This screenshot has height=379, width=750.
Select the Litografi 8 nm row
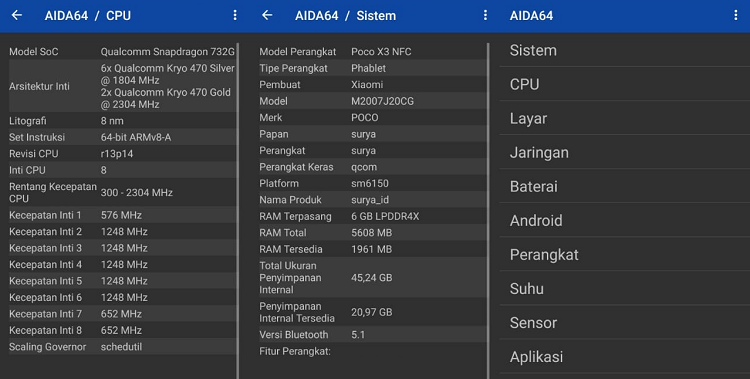point(122,121)
